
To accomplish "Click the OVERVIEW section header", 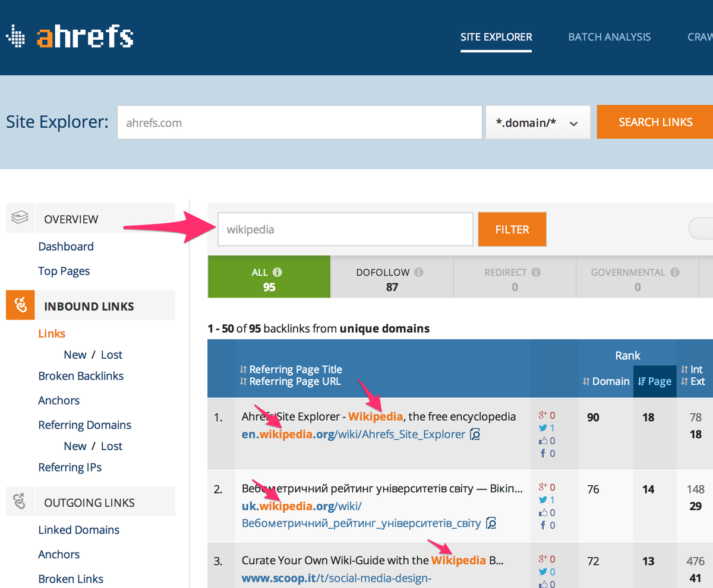I will point(90,218).
